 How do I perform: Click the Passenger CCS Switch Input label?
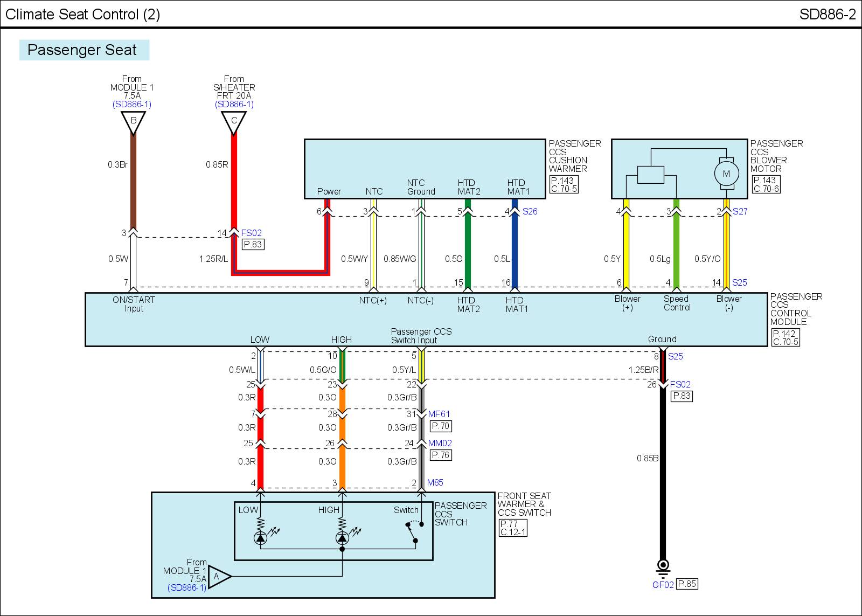[421, 336]
